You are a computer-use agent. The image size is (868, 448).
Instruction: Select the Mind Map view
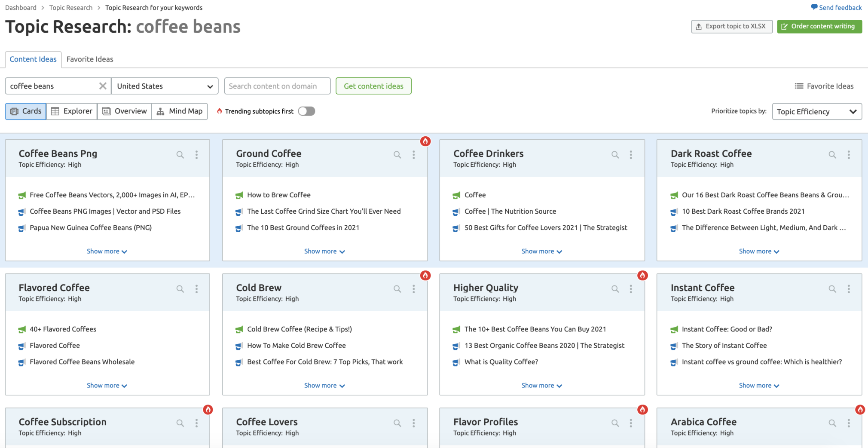(x=180, y=111)
